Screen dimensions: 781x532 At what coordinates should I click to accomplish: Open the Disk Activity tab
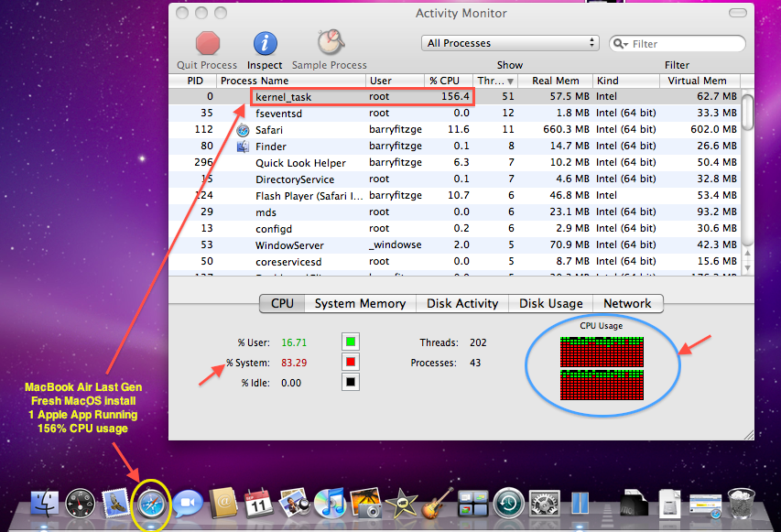coord(462,303)
